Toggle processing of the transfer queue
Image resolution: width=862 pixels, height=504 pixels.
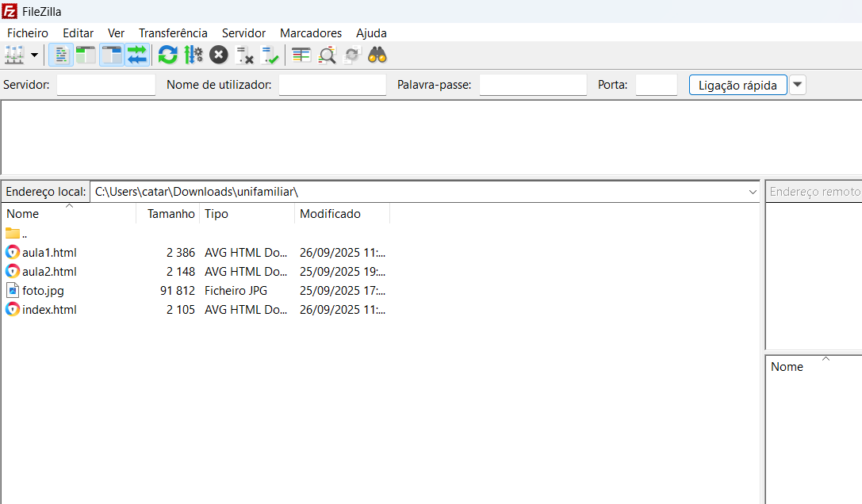click(193, 55)
